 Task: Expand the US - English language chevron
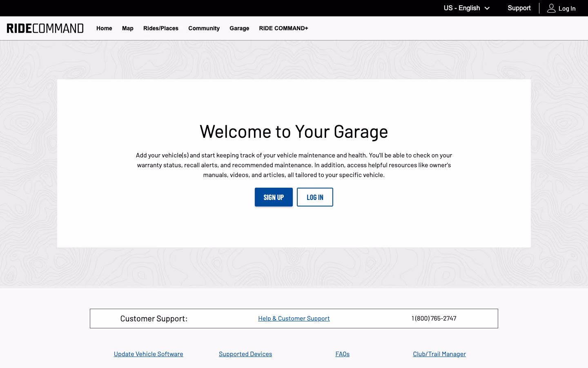[x=487, y=8]
